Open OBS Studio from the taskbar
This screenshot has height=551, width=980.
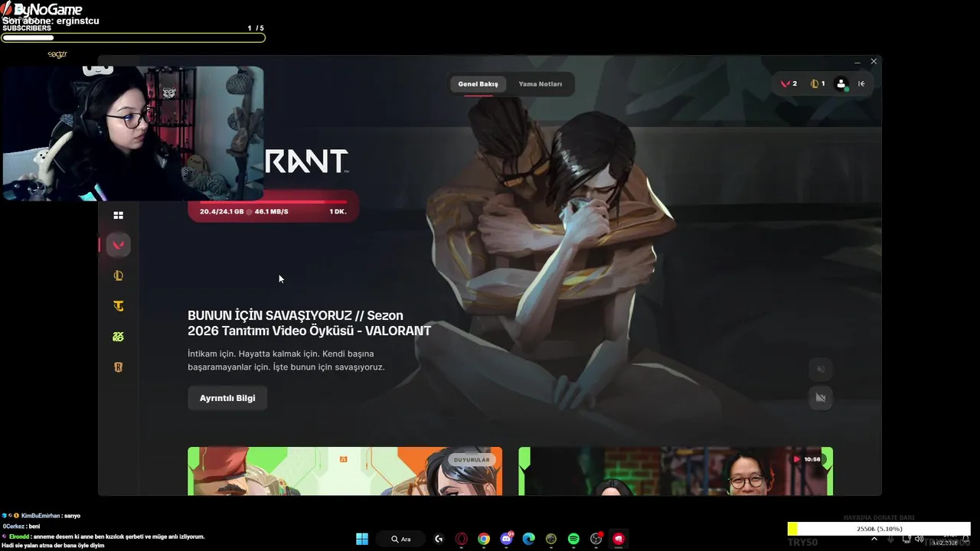coord(596,539)
